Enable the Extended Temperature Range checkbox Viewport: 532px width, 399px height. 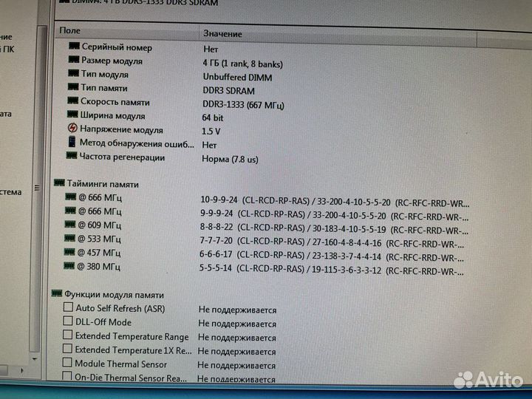click(x=69, y=335)
